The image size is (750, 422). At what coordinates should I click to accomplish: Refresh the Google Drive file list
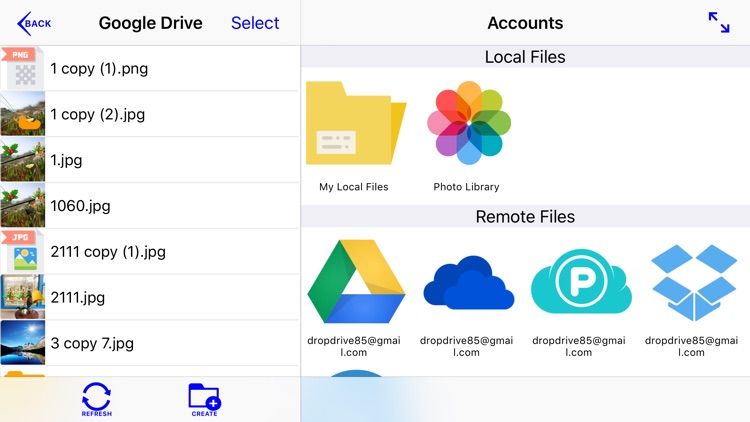pyautogui.click(x=97, y=400)
